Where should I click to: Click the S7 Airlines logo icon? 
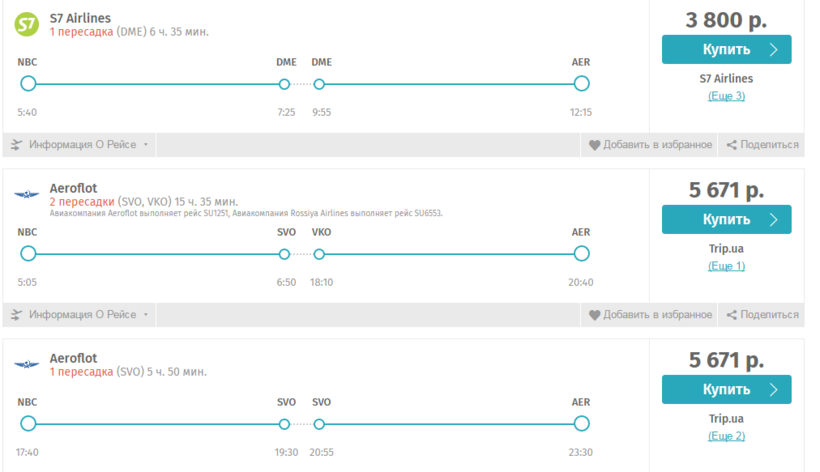click(x=27, y=23)
